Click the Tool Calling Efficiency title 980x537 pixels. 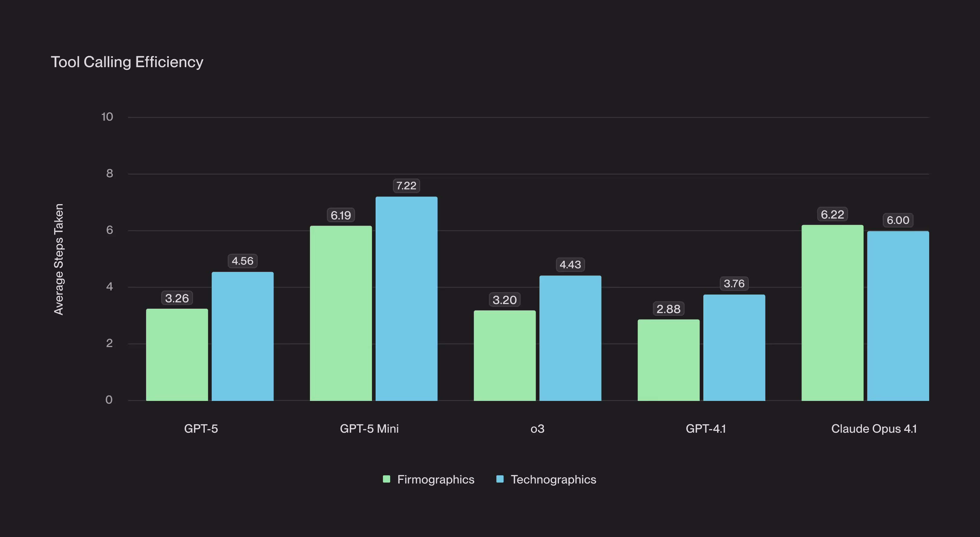pyautogui.click(x=127, y=62)
